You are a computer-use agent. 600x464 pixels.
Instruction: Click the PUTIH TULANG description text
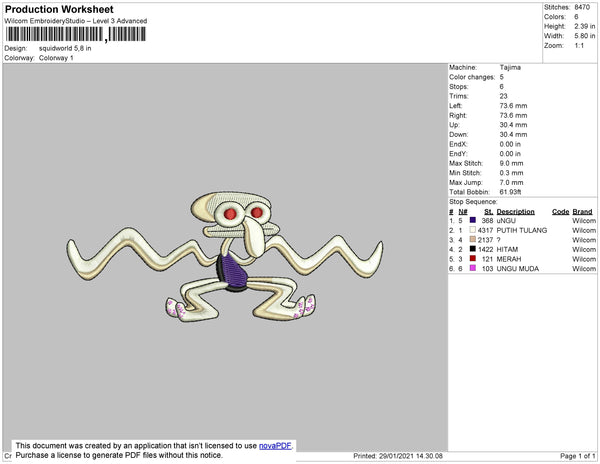[x=522, y=230]
